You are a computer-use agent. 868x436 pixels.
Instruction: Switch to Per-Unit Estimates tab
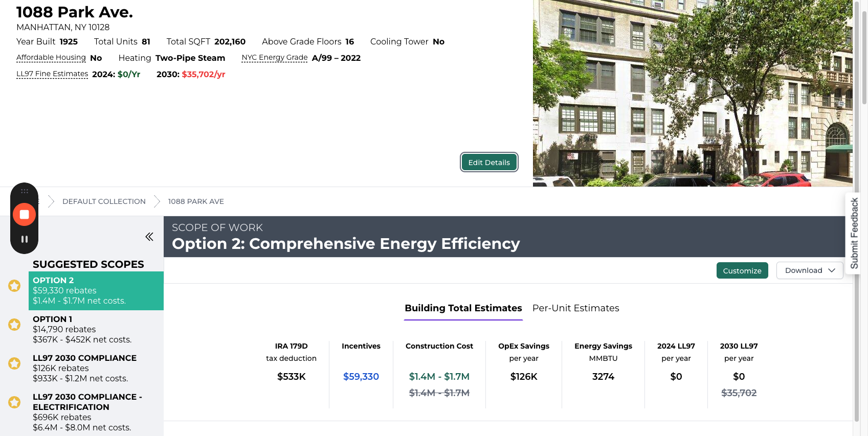tap(575, 308)
